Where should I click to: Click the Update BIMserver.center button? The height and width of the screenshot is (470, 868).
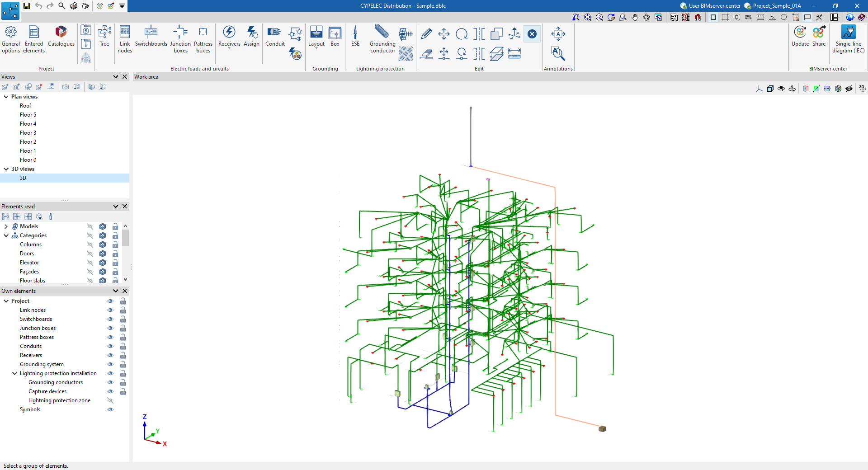(800, 36)
